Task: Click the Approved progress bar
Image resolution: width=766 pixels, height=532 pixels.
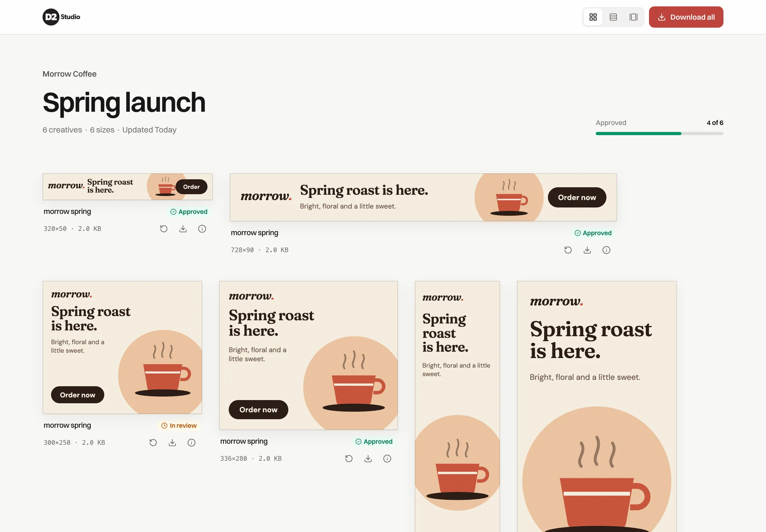Action: [x=660, y=133]
